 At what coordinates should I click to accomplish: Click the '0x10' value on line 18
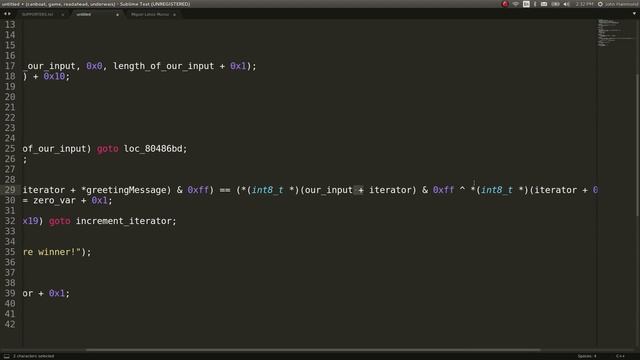point(54,76)
